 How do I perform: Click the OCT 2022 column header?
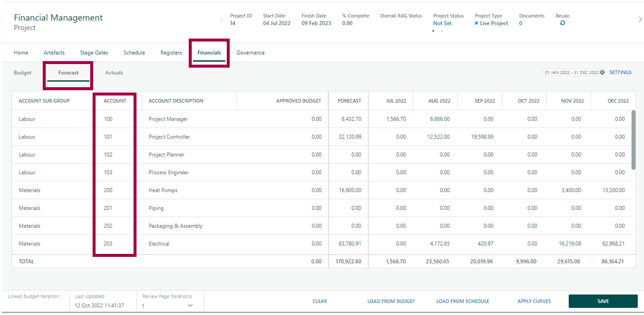point(529,101)
